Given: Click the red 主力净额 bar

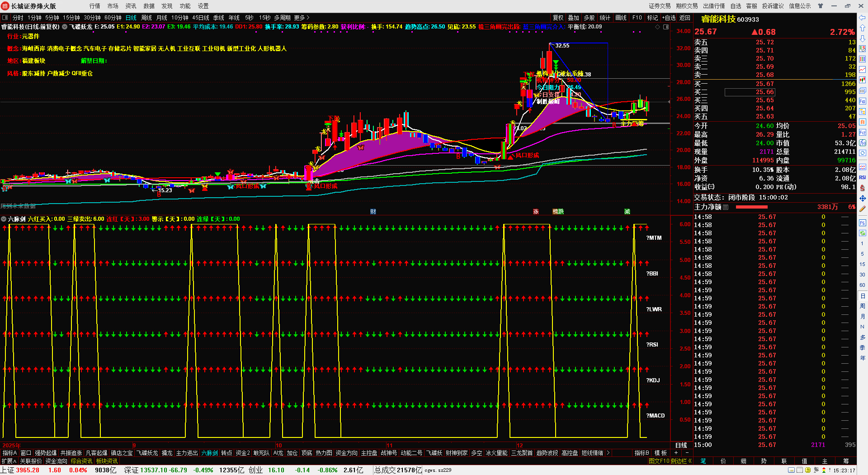Looking at the screenshot, I should 752,207.
